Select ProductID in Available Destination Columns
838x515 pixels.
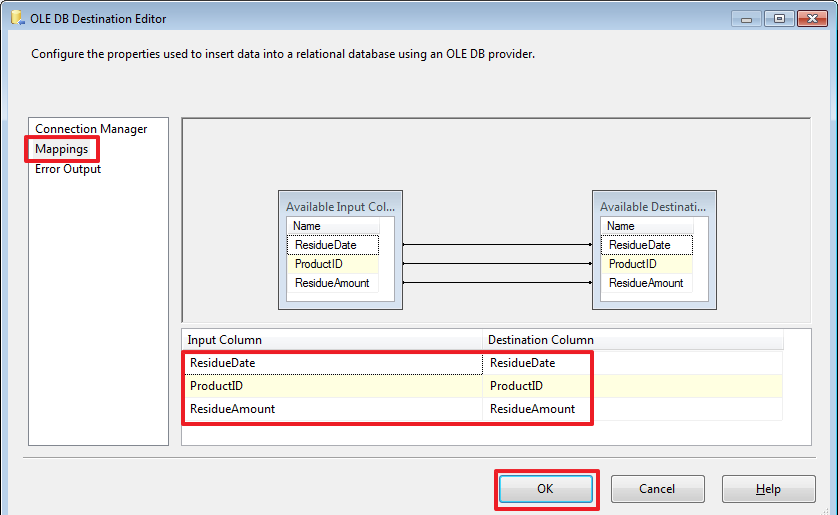pyautogui.click(x=647, y=264)
